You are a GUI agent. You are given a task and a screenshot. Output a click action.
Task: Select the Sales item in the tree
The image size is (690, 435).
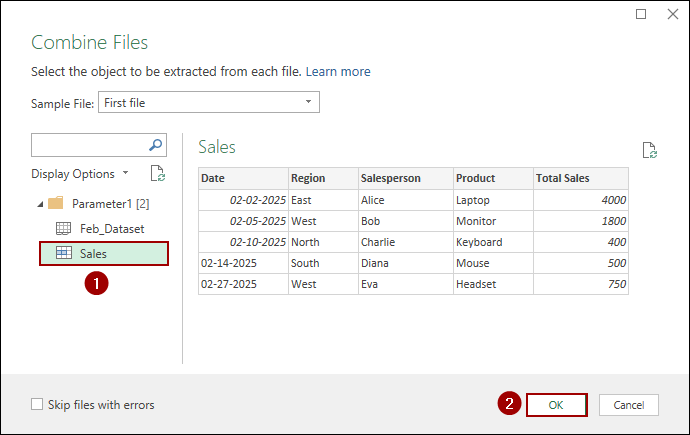(x=94, y=254)
